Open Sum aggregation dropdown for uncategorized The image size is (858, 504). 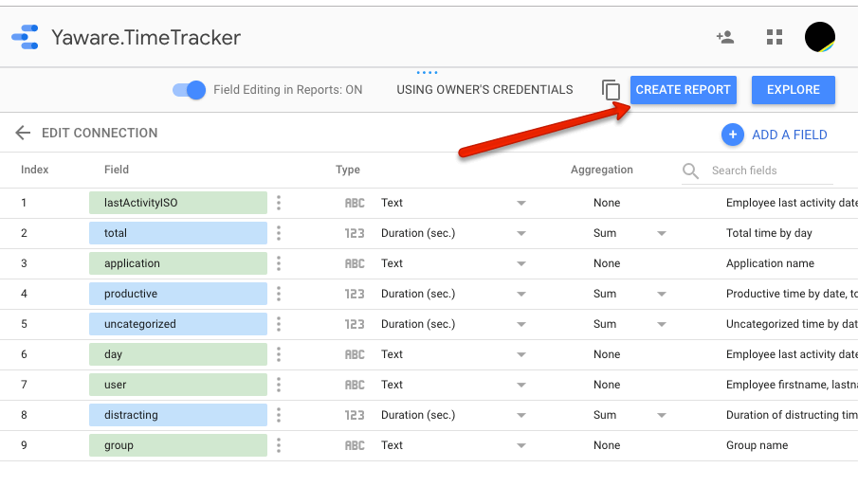tap(662, 325)
